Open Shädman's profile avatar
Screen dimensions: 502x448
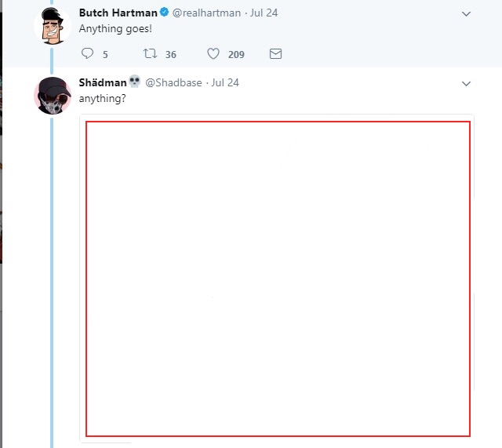[52, 96]
